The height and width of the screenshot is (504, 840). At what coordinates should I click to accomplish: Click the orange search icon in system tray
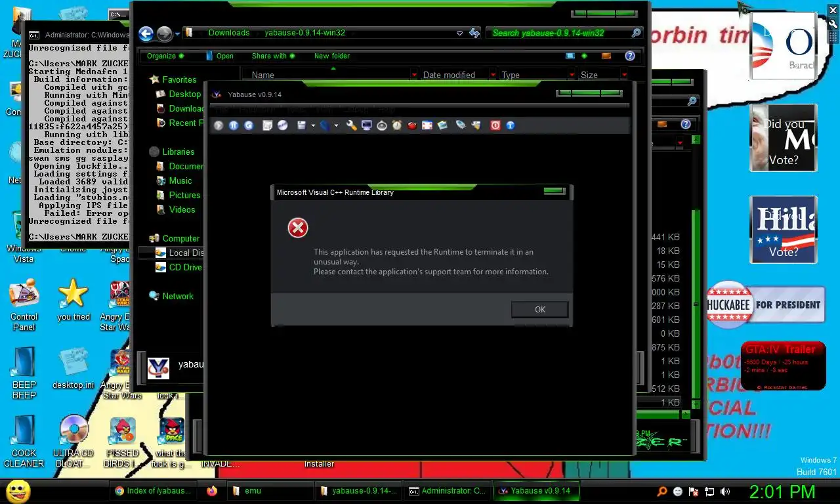click(x=662, y=492)
